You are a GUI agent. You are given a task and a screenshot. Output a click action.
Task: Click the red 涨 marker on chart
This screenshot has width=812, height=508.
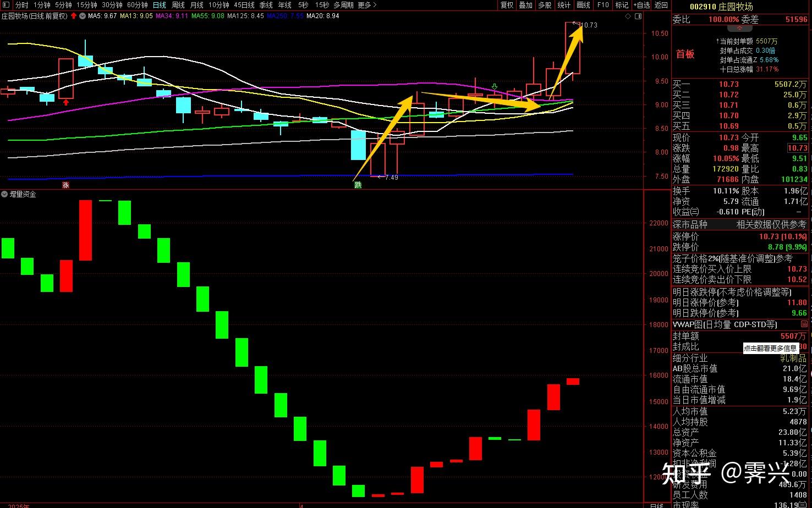65,185
